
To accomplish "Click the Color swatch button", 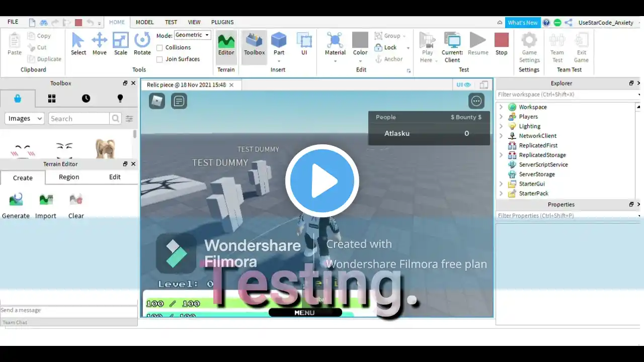I will click(360, 40).
